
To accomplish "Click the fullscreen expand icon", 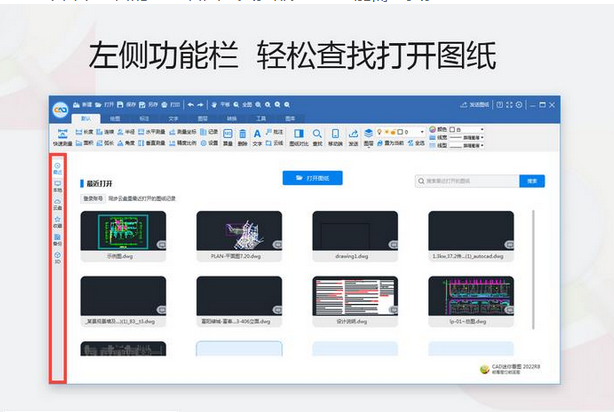I will pos(509,105).
